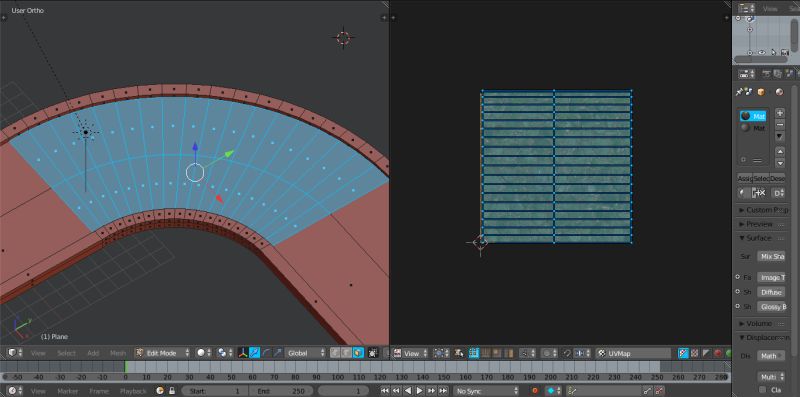Jump to the last frame
Screen dimensions: 800x397
pyautogui.click(x=443, y=391)
